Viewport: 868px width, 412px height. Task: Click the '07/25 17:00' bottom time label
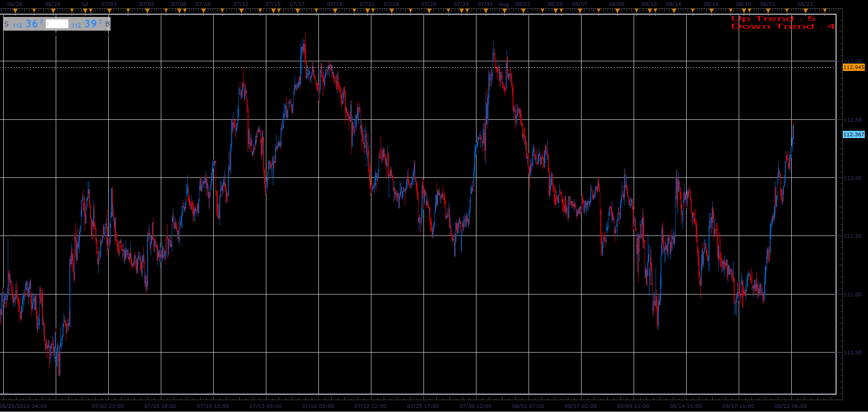tap(423, 406)
